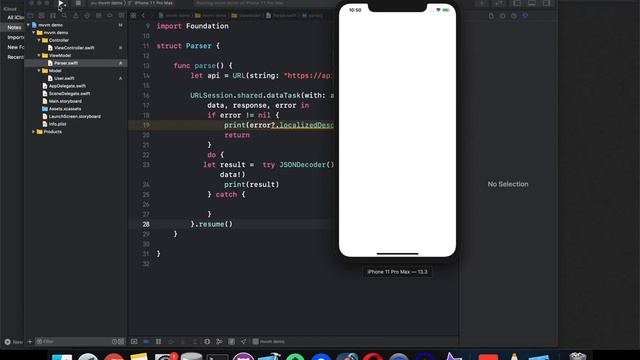Open the Breakpoint navigator tab
640x360 pixels.
(110, 16)
